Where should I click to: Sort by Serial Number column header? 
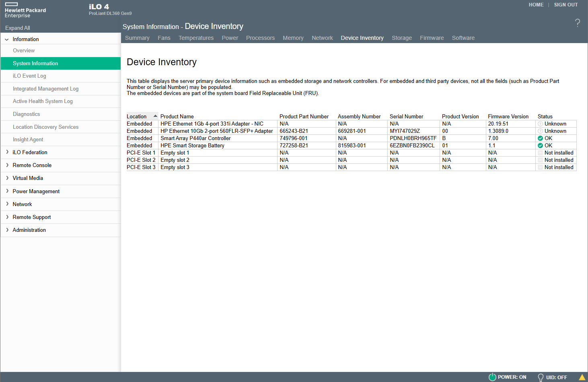[406, 116]
